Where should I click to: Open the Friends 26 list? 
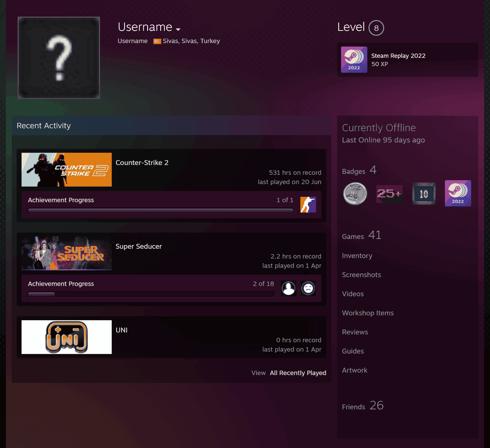tap(363, 405)
